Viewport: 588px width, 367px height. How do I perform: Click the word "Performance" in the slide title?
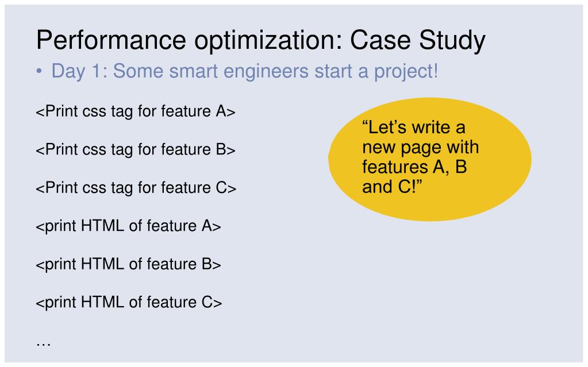tap(111, 40)
